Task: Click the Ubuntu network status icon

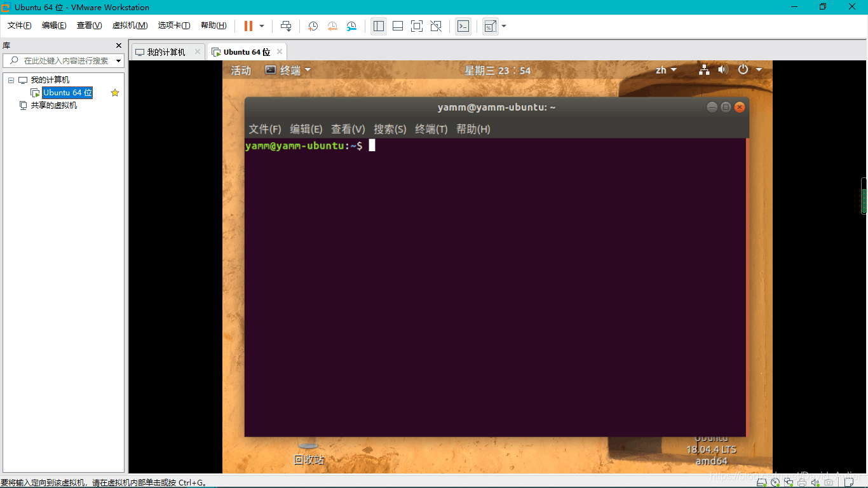Action: point(704,70)
